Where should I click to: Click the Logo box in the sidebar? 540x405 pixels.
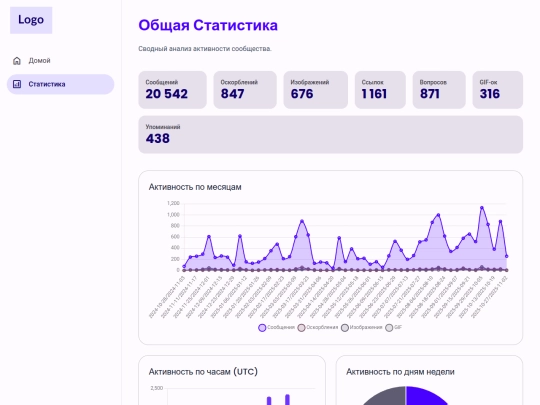[x=31, y=20]
